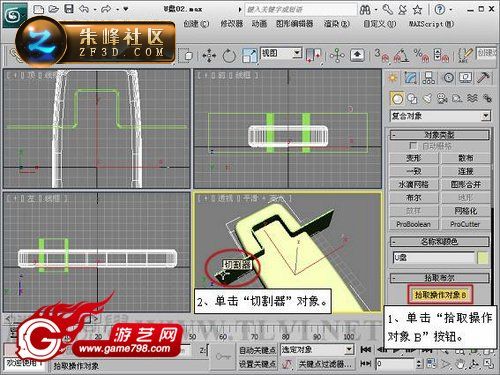Click the ProBoolean button
Viewport: 500px width, 375px height.
click(414, 224)
